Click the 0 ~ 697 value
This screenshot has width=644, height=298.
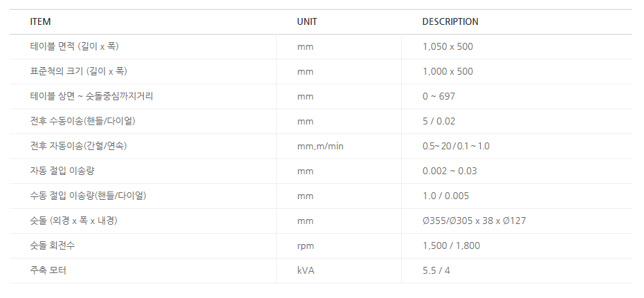[x=439, y=96]
